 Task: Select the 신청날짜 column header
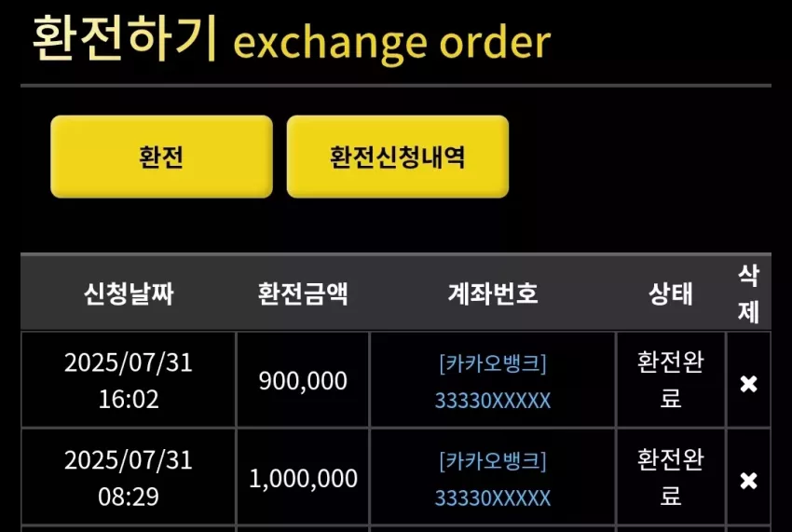click(x=129, y=293)
